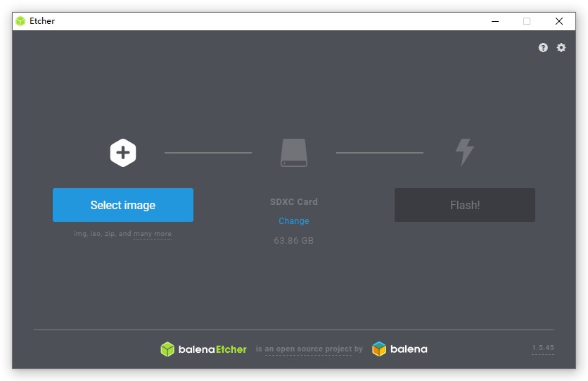
Task: Click the 63.86 GB drive size text
Action: coord(293,241)
